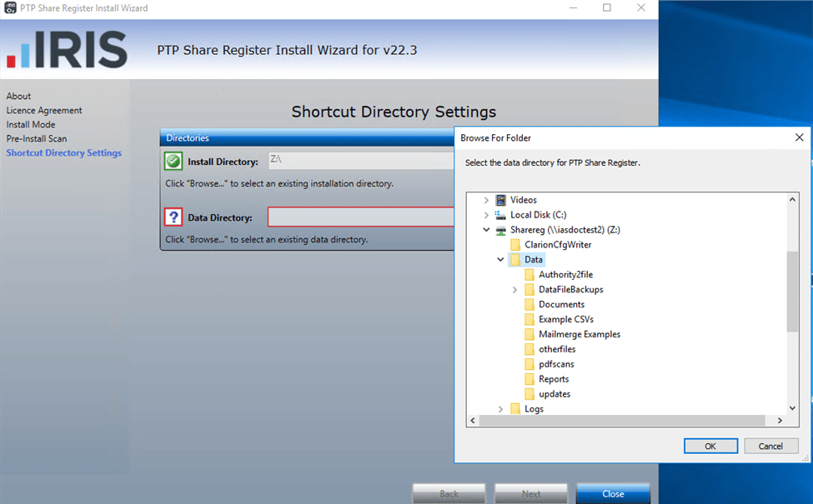The height and width of the screenshot is (504, 813).
Task: Open the Licence Agreement step
Action: click(44, 110)
